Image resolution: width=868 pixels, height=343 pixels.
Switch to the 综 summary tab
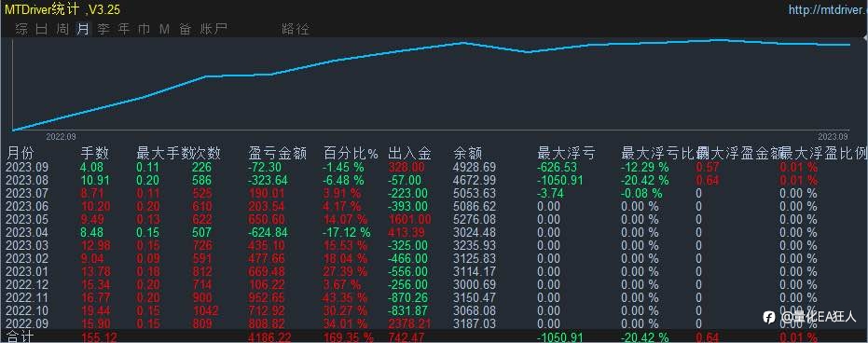[22, 29]
